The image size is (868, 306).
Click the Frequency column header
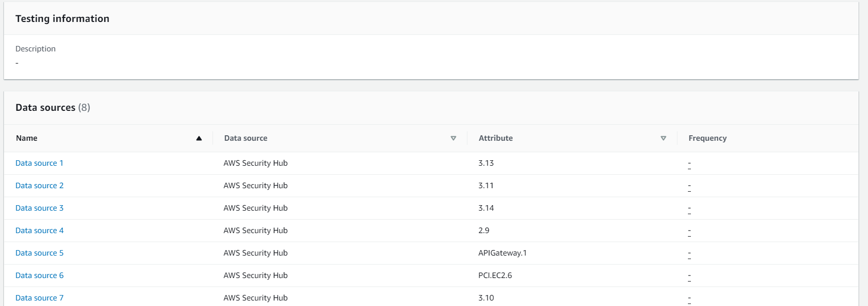707,138
